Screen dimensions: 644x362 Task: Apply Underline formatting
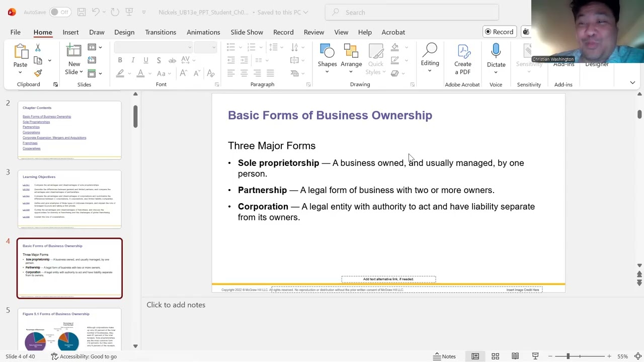146,60
